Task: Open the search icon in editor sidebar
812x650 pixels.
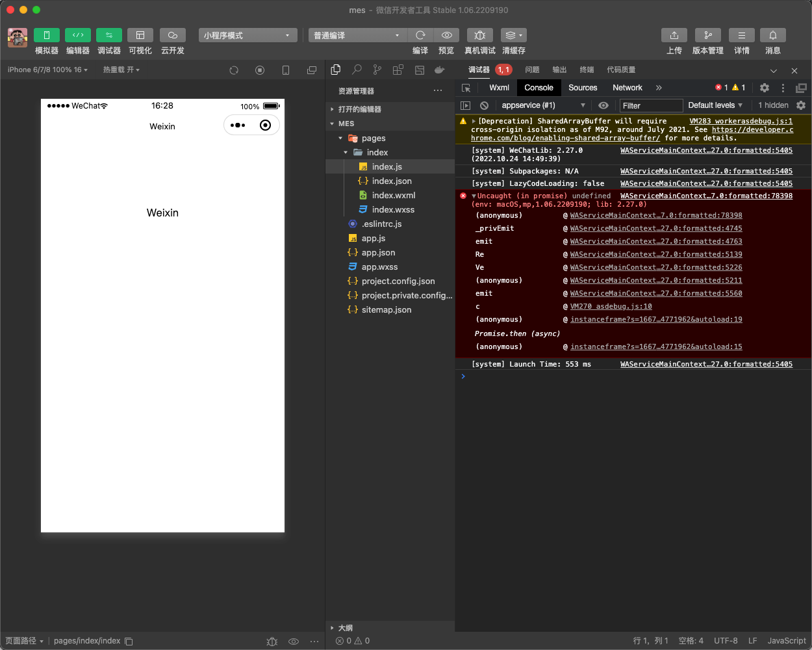Action: (x=357, y=70)
